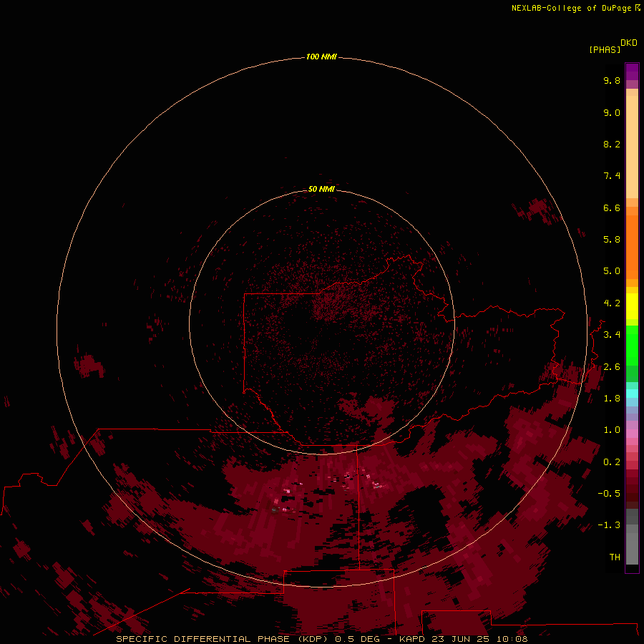Click the 5.0 value on the color scale
Screen dimensions: 644x644
(612, 271)
